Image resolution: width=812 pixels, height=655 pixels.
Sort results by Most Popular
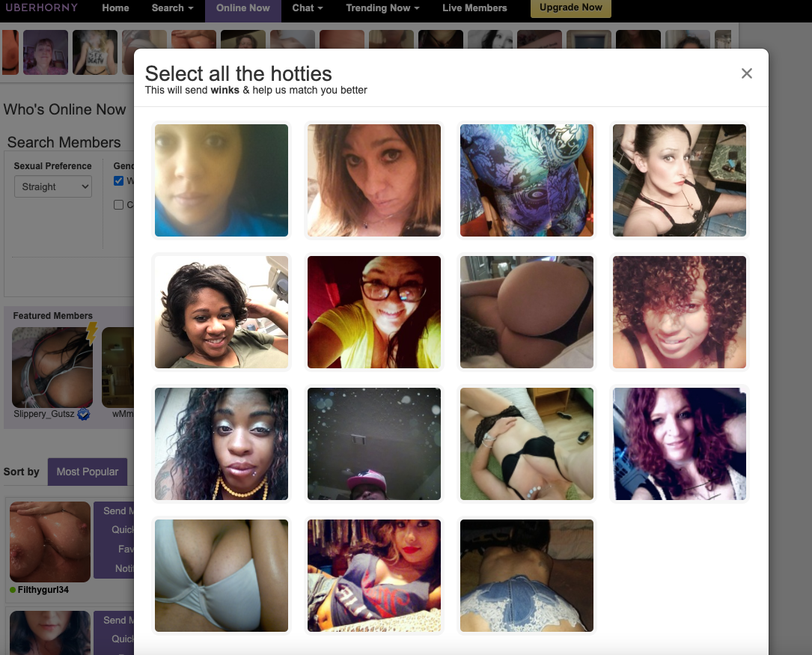coord(88,472)
